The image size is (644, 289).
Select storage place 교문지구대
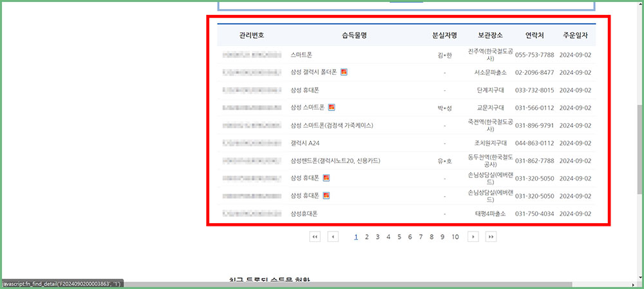pos(490,108)
